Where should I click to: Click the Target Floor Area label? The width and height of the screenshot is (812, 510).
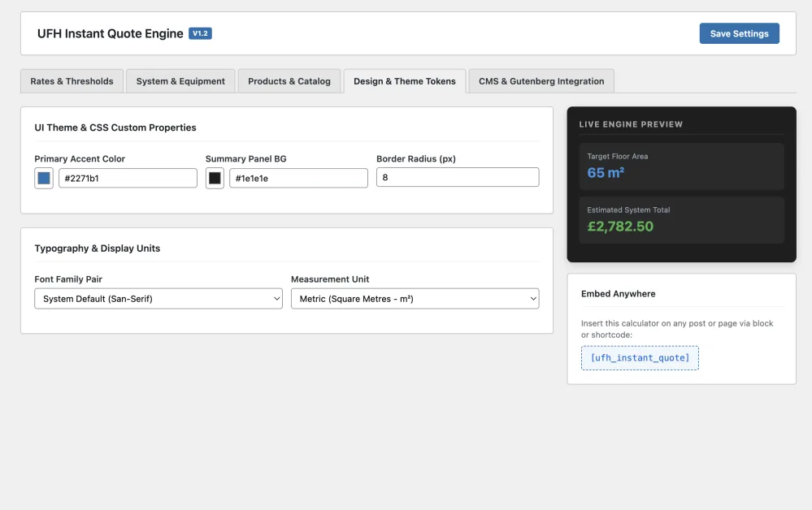coord(617,156)
